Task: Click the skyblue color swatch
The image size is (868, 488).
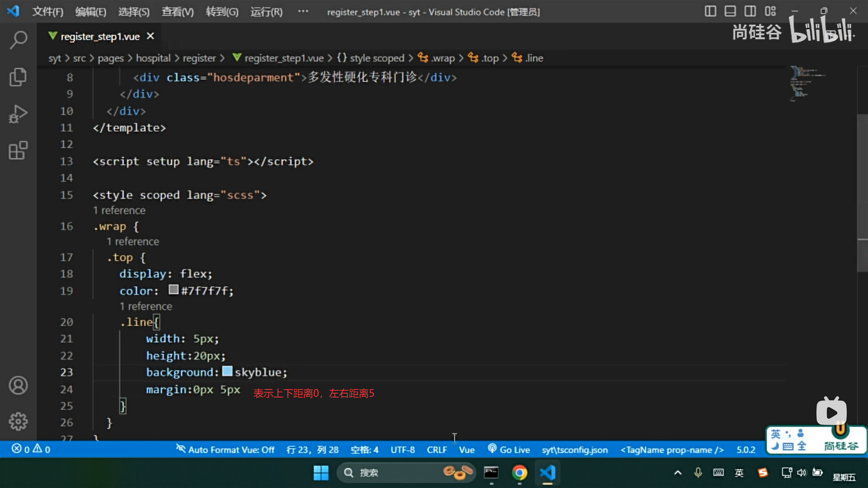Action: (227, 371)
